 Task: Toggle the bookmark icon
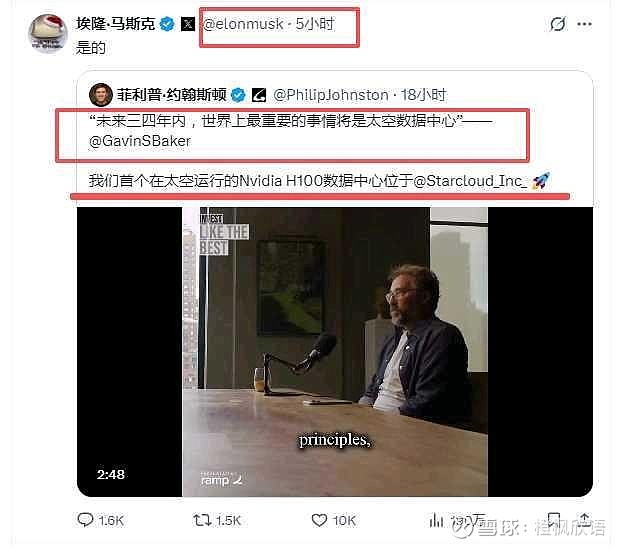[554, 520]
